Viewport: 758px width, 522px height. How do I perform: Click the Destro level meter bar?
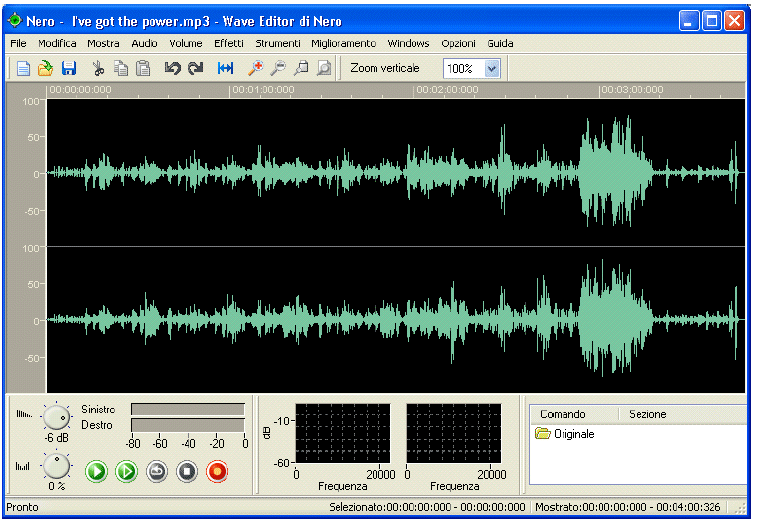[x=188, y=425]
